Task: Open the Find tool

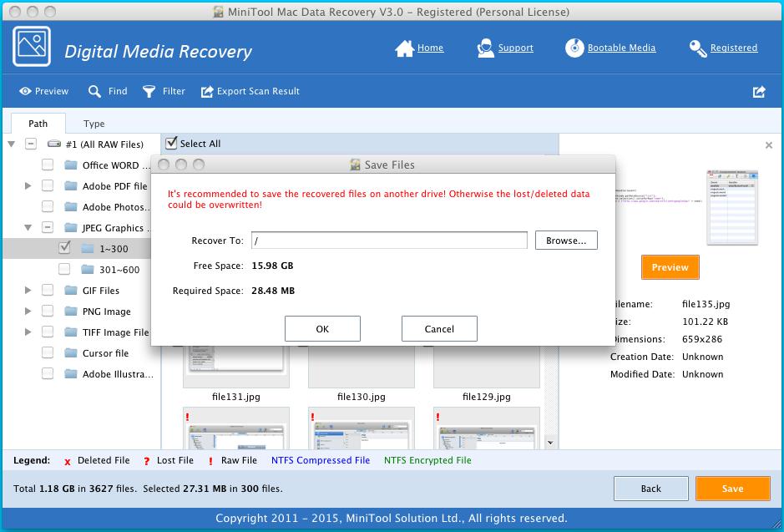Action: (x=108, y=91)
